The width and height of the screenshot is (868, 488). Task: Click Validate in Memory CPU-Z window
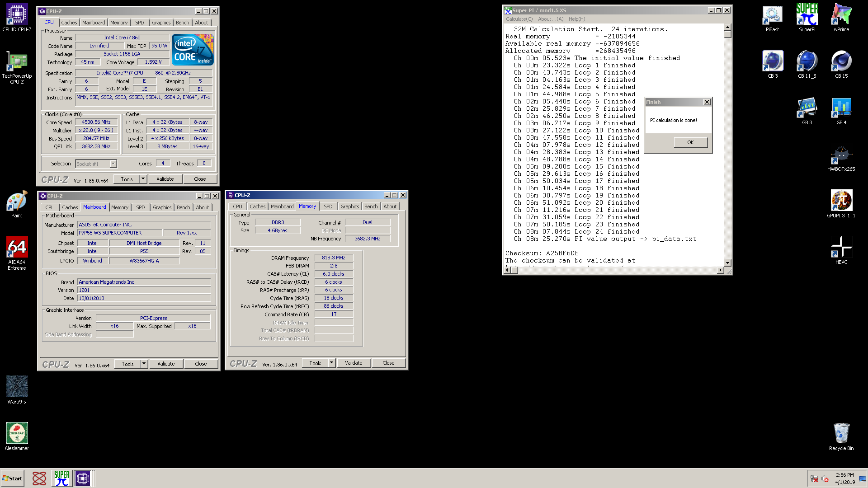point(354,363)
